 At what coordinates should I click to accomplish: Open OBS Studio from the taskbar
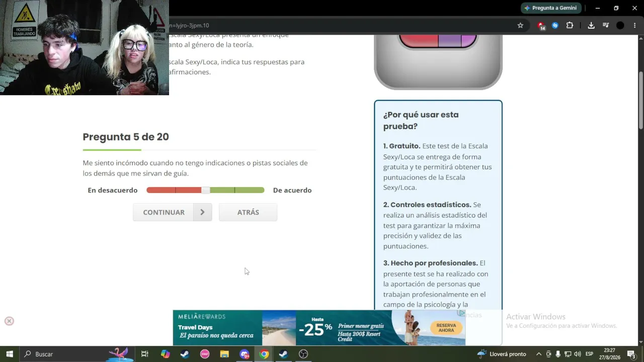[303, 354]
